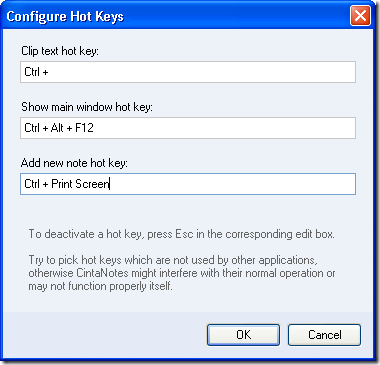The height and width of the screenshot is (365, 380).
Task: Confirm hot keys with the OK button
Action: (x=243, y=335)
